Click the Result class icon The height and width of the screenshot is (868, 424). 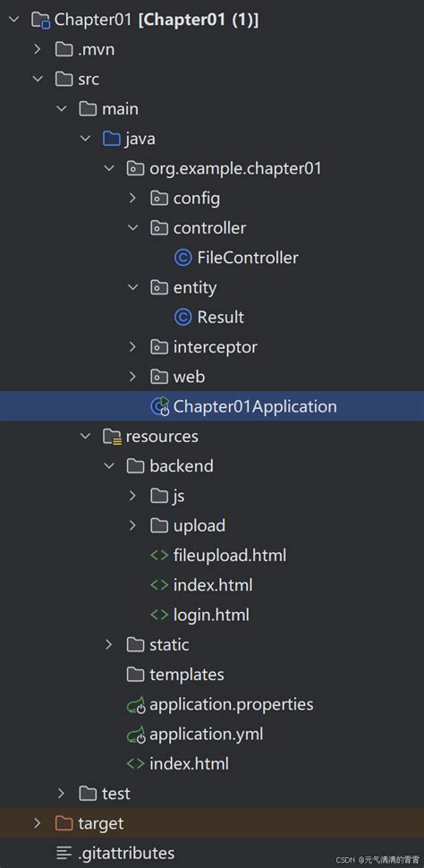182,317
